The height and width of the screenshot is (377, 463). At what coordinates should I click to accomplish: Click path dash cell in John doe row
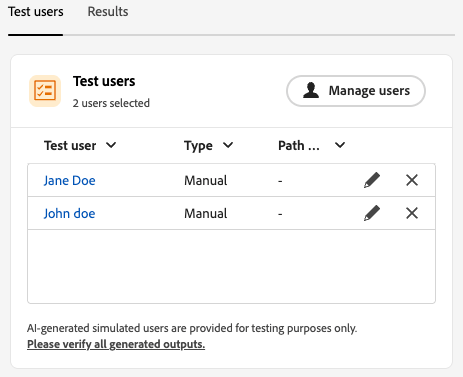click(280, 214)
